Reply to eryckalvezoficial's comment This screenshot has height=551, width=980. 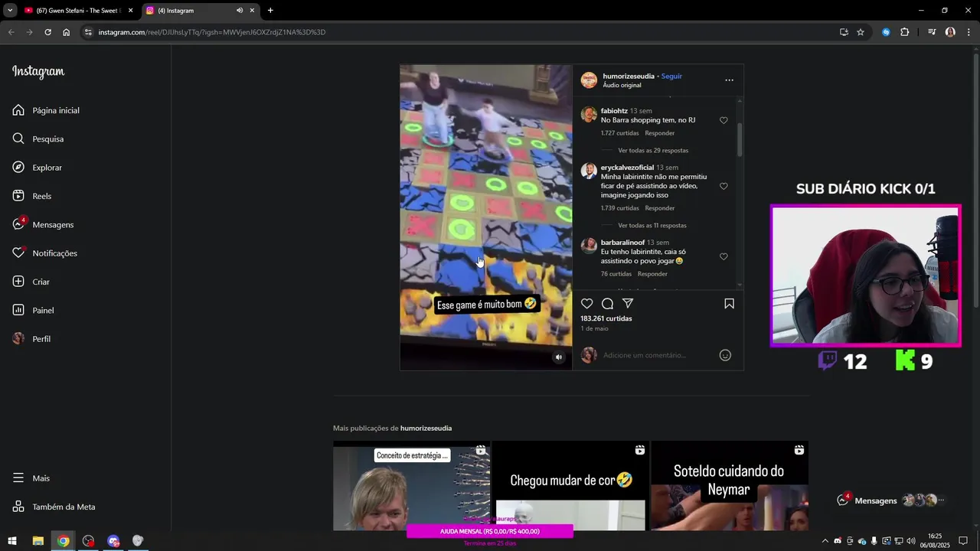tap(659, 208)
